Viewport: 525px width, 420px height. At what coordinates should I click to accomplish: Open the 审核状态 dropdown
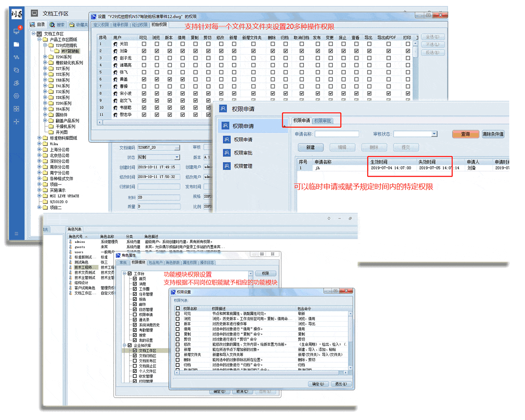point(434,134)
